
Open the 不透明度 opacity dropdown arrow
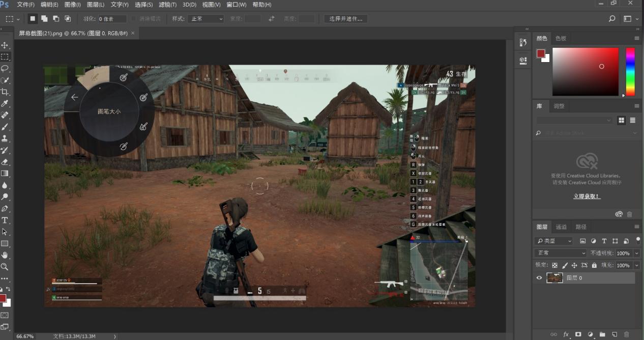point(636,253)
